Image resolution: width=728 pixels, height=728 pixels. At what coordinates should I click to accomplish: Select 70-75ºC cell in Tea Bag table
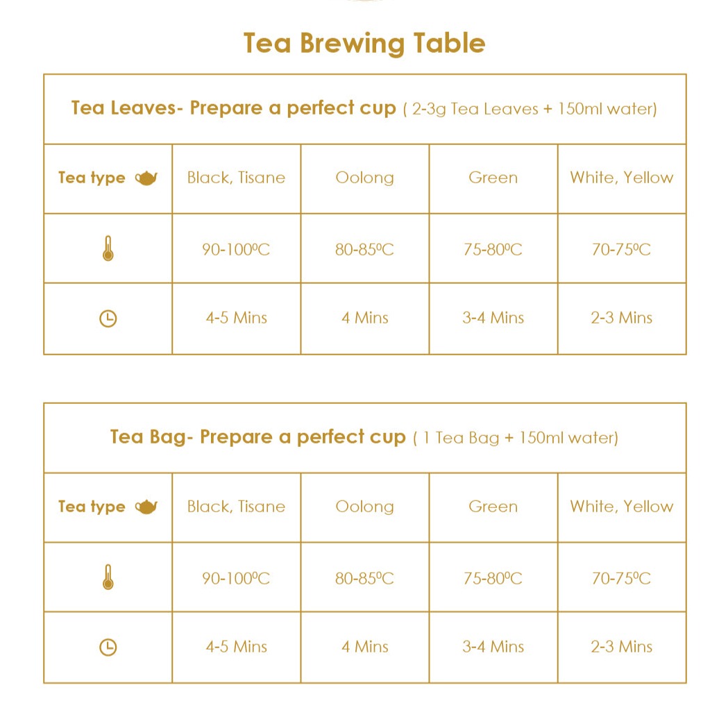click(622, 578)
